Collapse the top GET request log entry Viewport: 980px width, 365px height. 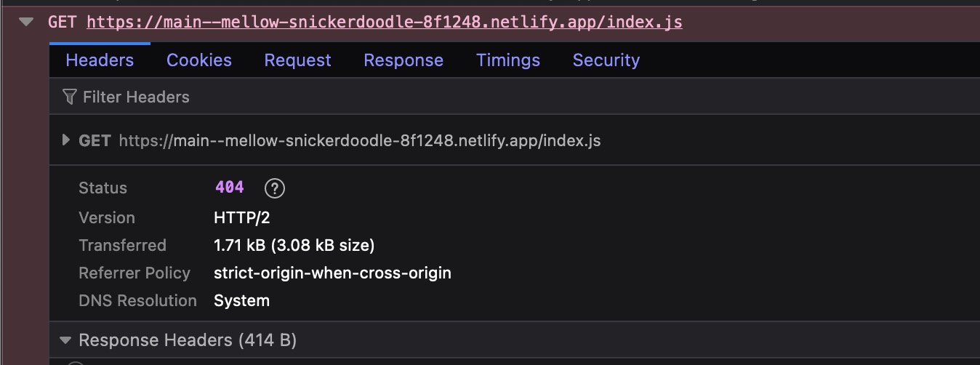click(27, 22)
